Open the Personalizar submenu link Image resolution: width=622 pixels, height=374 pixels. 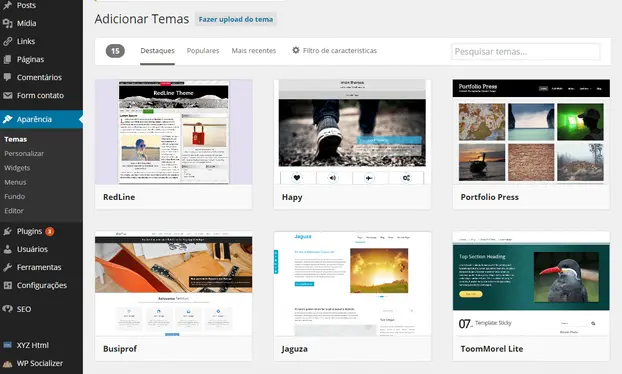click(24, 153)
